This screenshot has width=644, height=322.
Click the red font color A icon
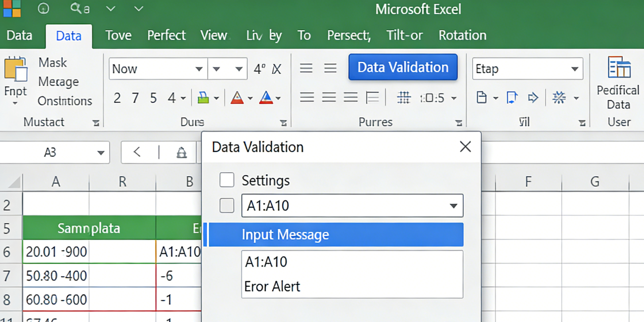[x=237, y=97]
